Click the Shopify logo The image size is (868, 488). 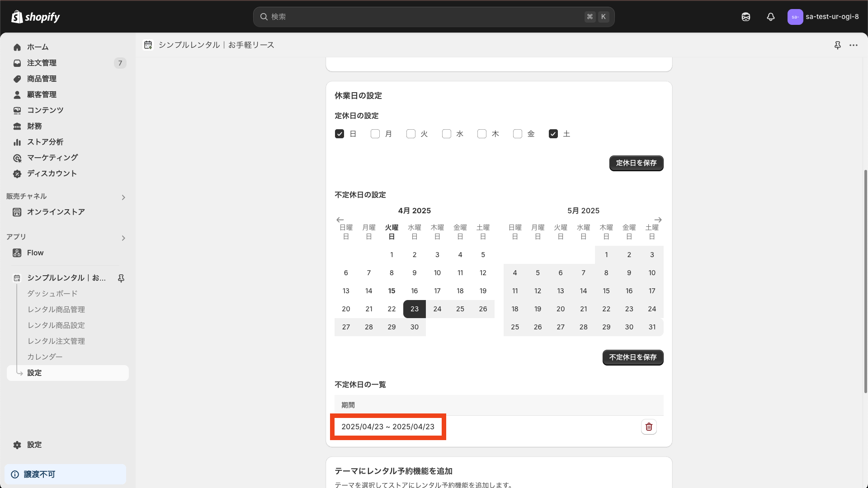point(36,17)
